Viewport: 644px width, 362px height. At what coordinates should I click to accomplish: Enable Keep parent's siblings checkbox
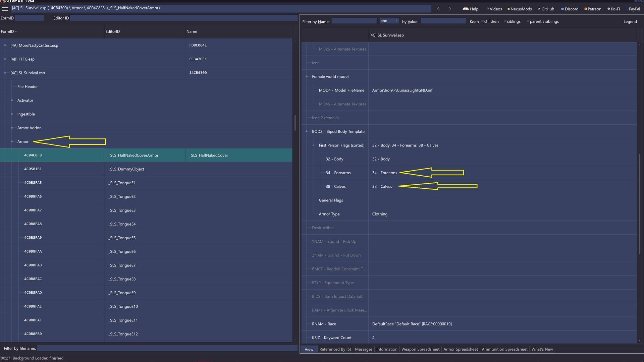528,21
